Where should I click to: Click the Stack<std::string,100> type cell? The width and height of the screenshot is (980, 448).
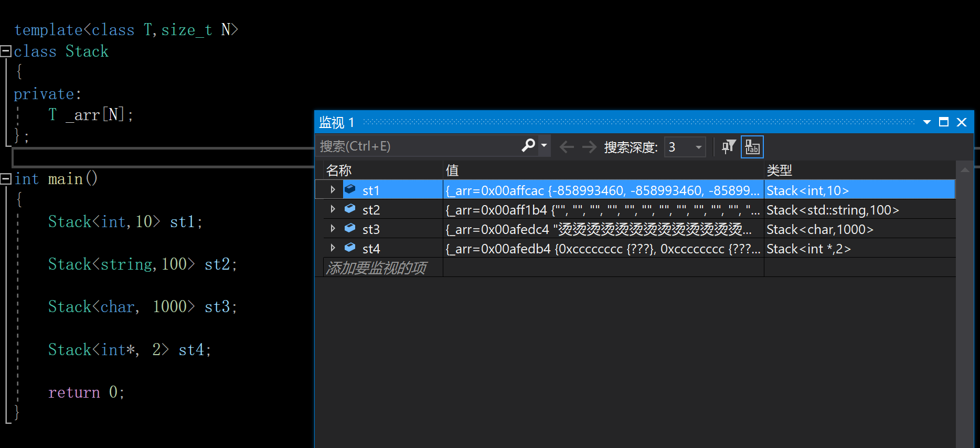point(859,209)
